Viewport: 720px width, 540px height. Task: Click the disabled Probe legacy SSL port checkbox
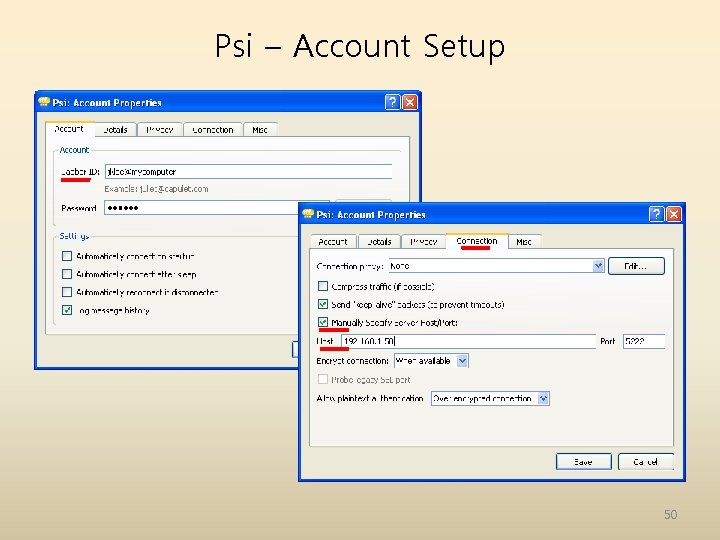[x=323, y=379]
